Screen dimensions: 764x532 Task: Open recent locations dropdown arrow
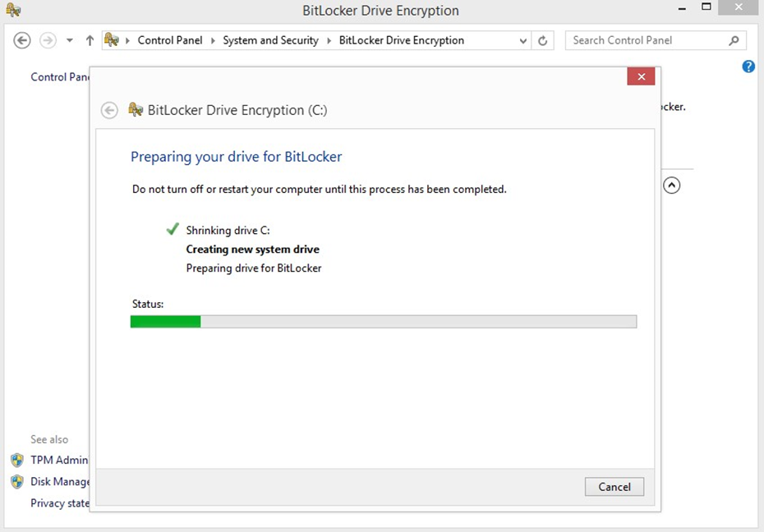pos(70,40)
